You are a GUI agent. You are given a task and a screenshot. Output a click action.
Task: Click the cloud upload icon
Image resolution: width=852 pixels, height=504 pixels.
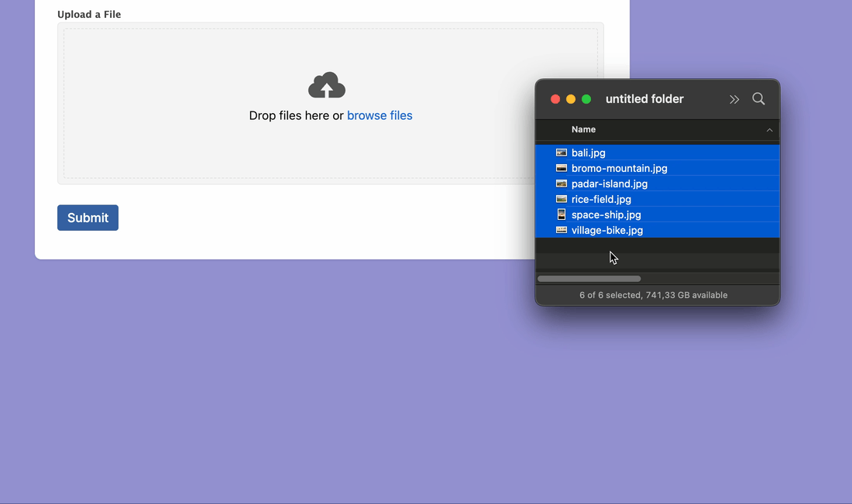point(327,85)
